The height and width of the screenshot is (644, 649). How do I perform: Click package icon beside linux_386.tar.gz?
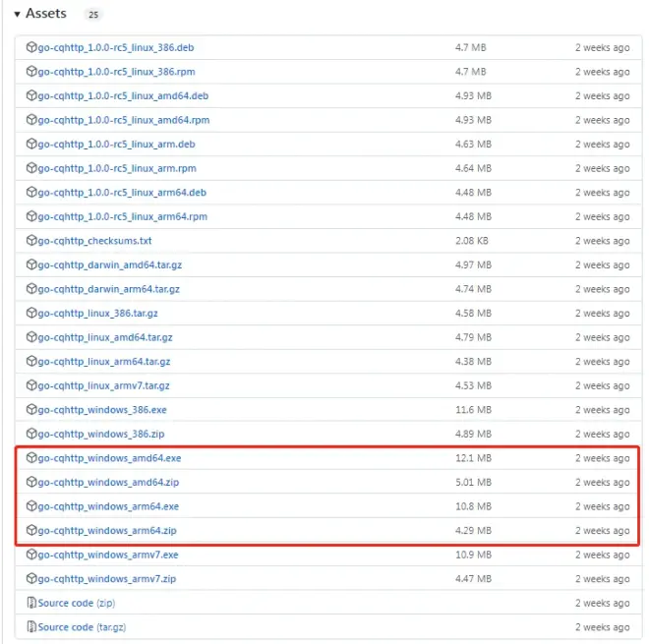tap(31, 313)
